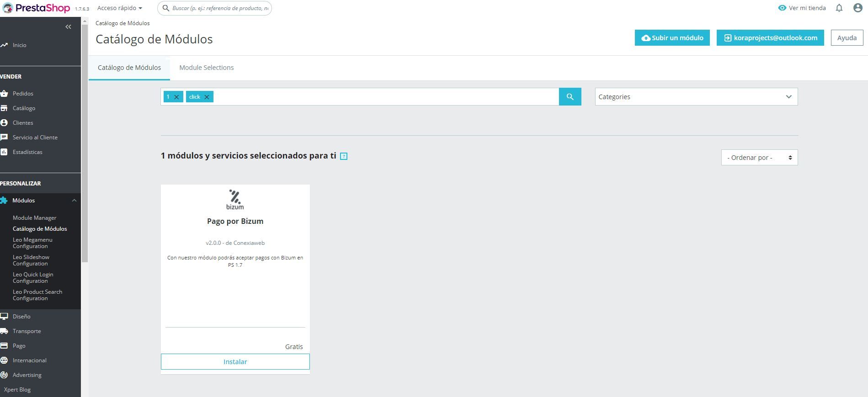Remove the '1' search tag
This screenshot has height=397, width=868.
click(x=176, y=97)
